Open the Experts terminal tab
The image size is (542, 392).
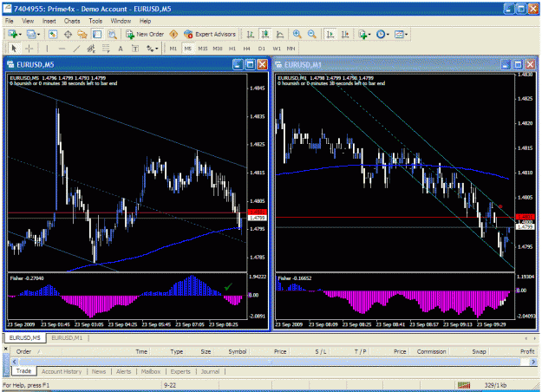click(x=180, y=371)
